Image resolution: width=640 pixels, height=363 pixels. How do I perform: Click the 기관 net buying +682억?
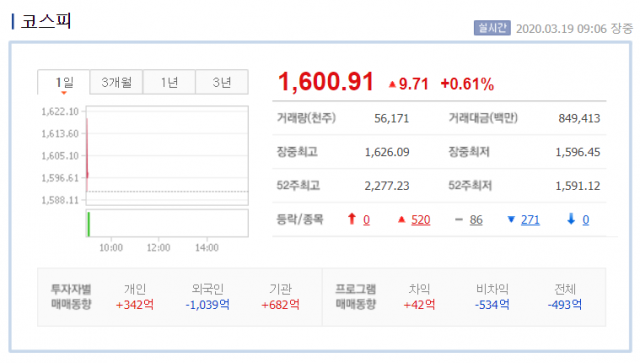(280, 305)
